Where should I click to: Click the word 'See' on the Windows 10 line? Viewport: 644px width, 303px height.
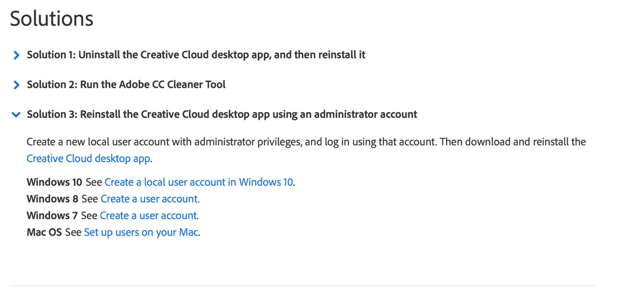(x=94, y=182)
